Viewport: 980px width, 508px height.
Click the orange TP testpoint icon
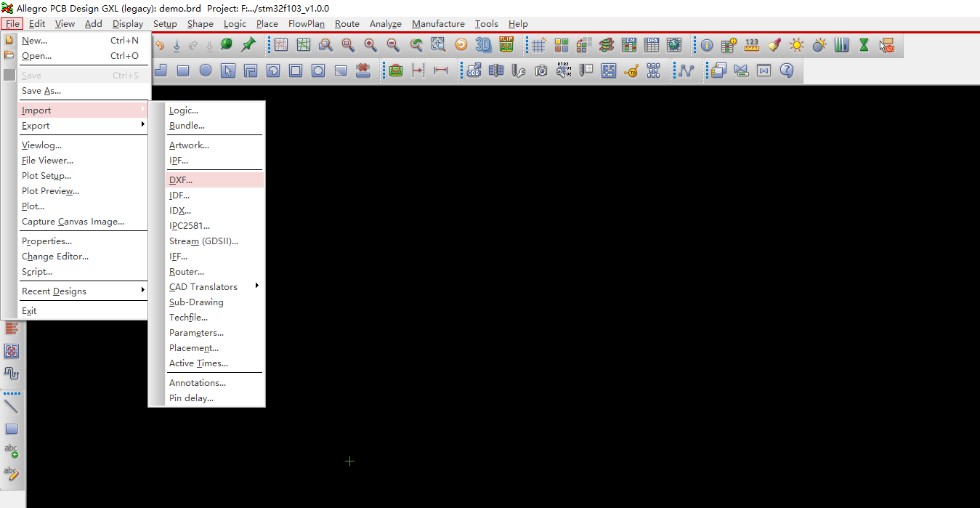pos(631,70)
